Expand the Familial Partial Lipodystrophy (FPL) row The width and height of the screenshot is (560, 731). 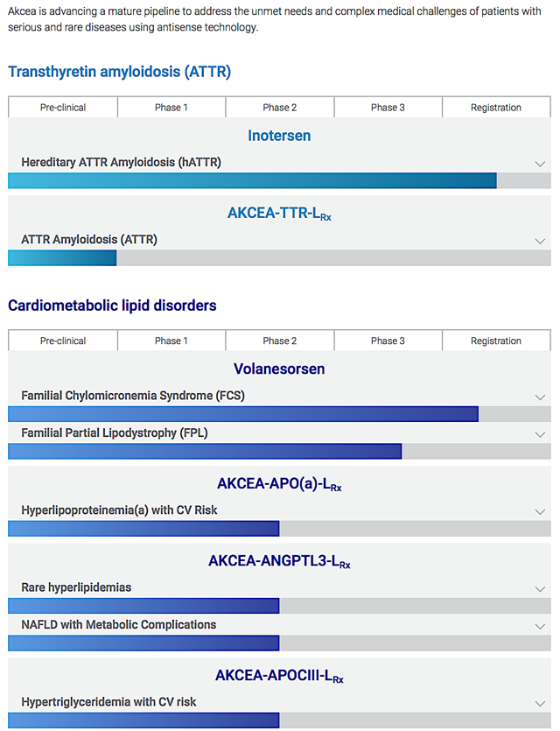click(x=541, y=434)
